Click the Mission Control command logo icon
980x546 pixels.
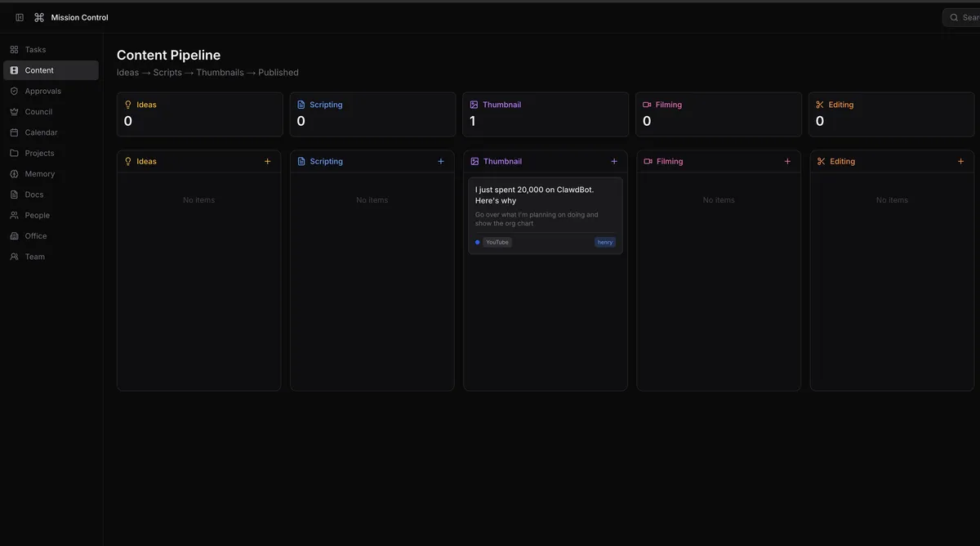[39, 17]
